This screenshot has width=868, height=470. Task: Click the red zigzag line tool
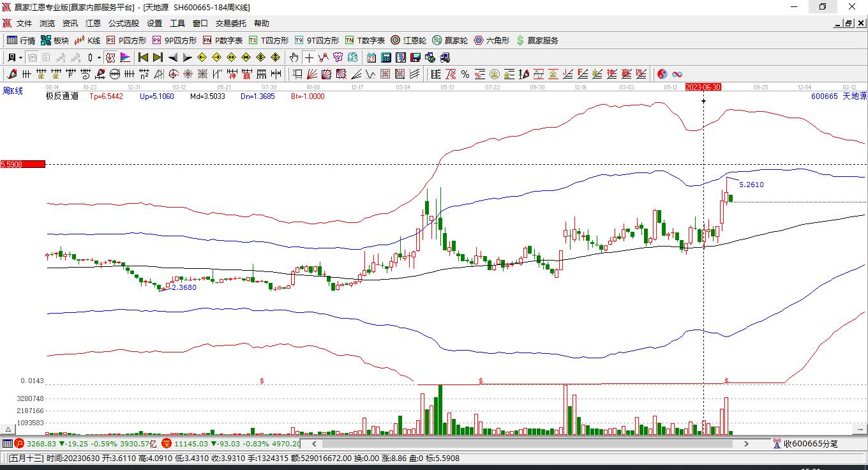323,57
